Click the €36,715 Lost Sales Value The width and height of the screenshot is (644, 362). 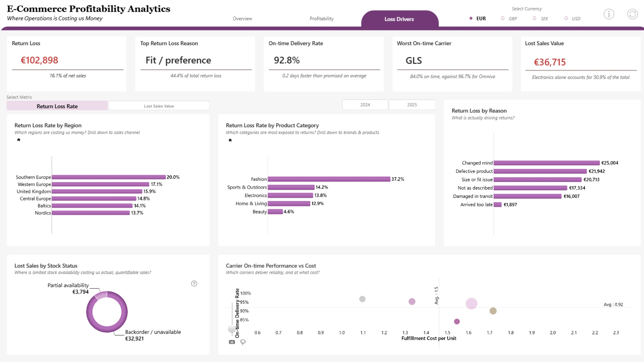(x=550, y=62)
